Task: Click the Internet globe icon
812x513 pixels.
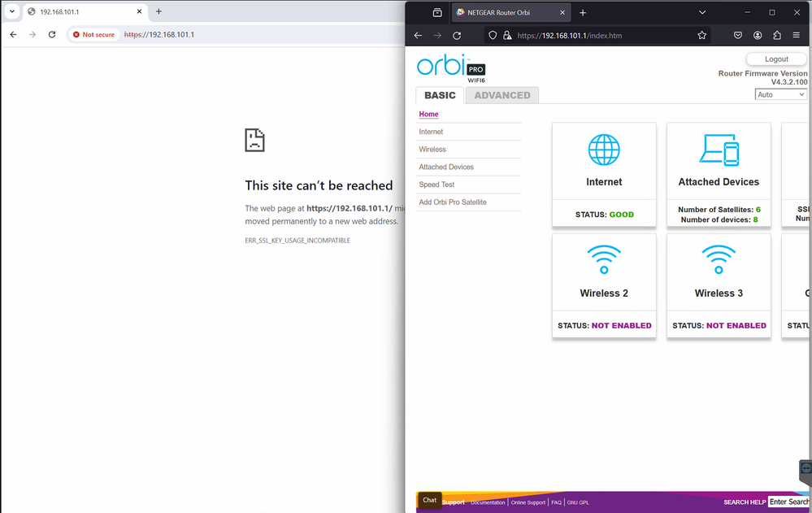Action: pyautogui.click(x=603, y=150)
